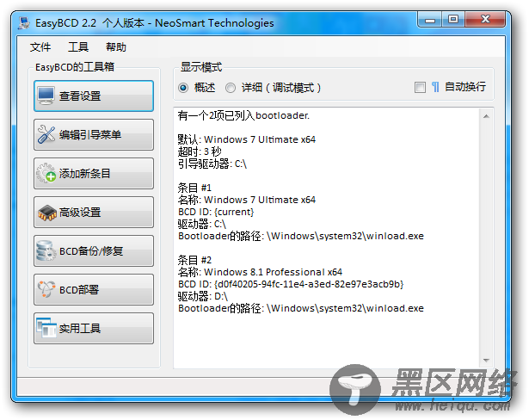
Task: Click the scrollbar down arrow in text pane
Action: point(486,361)
